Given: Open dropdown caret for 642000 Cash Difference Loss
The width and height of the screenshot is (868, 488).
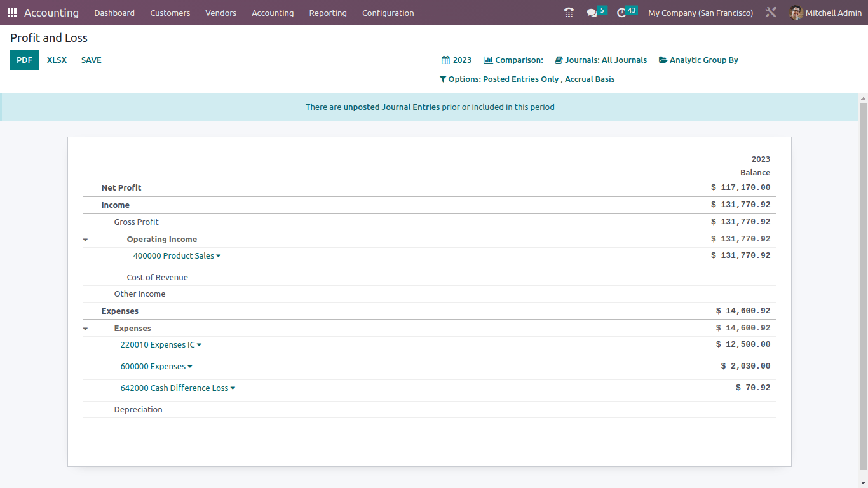Looking at the screenshot, I should pyautogui.click(x=233, y=388).
